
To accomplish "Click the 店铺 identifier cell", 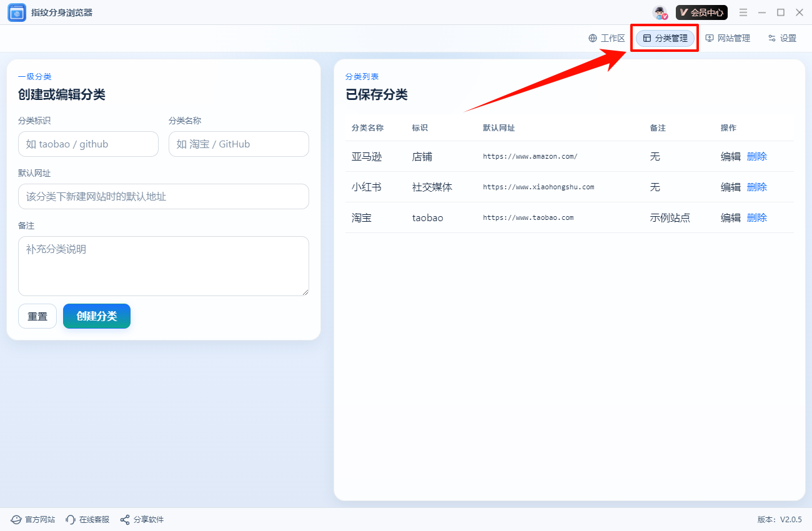I will [x=422, y=156].
